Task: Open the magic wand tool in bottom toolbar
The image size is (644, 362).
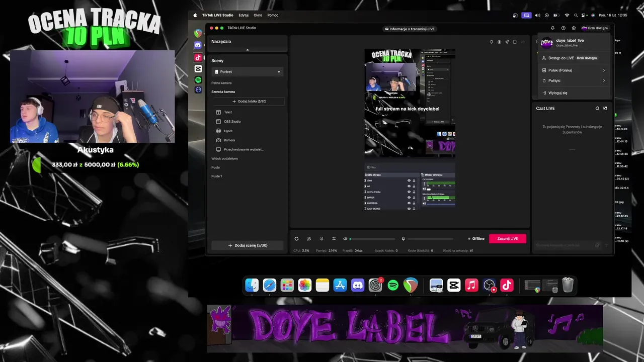Action: [x=309, y=239]
